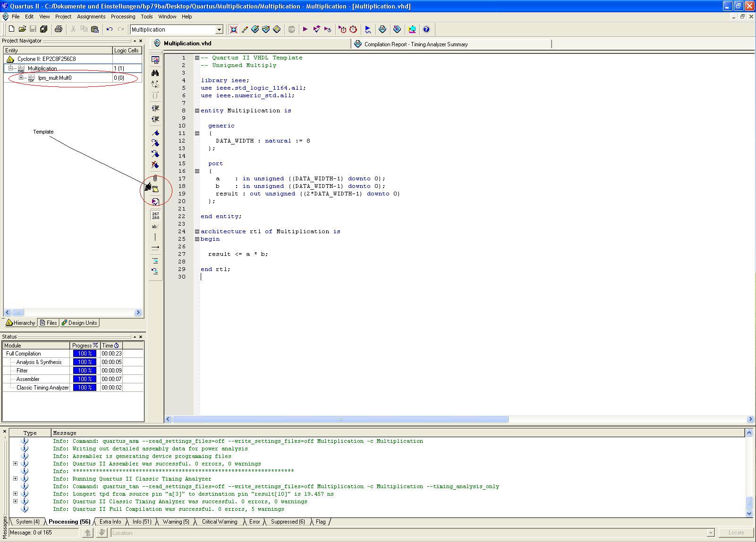Viewport: 756px width, 542px height.
Task: Open the Help question-mark icon
Action: tap(426, 29)
